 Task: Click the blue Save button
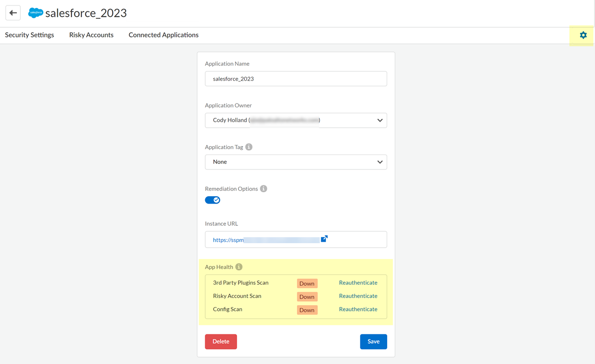click(x=373, y=342)
